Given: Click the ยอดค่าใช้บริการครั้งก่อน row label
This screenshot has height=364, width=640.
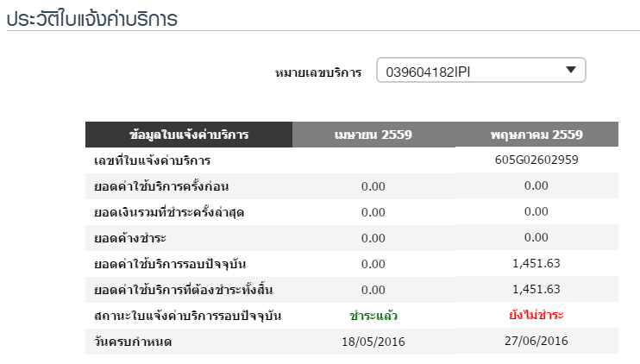Looking at the screenshot, I should [x=160, y=186].
